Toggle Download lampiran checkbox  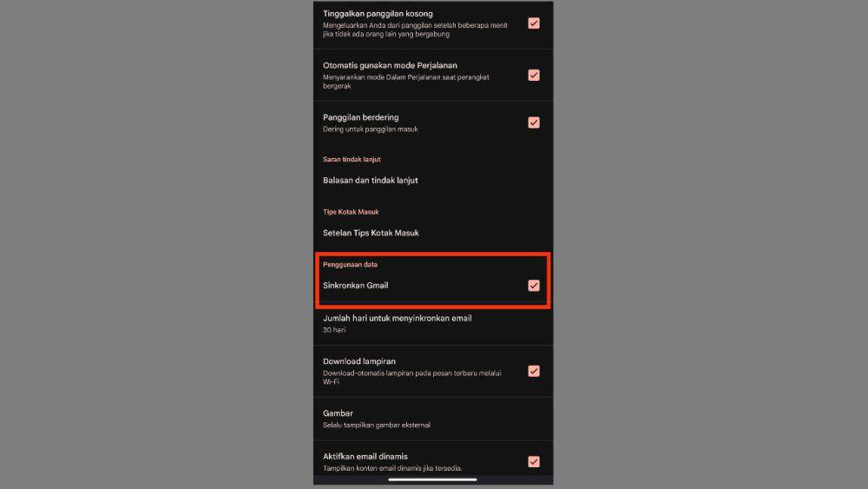534,371
